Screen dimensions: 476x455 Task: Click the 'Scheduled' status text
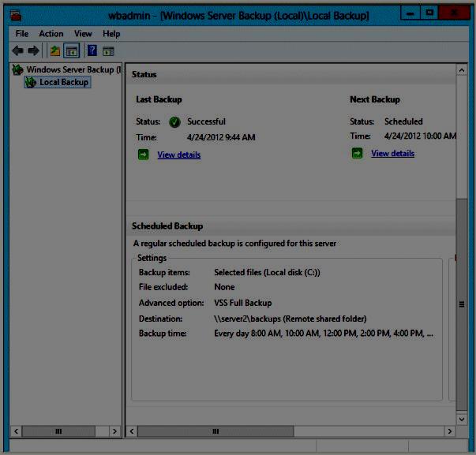[x=403, y=121]
